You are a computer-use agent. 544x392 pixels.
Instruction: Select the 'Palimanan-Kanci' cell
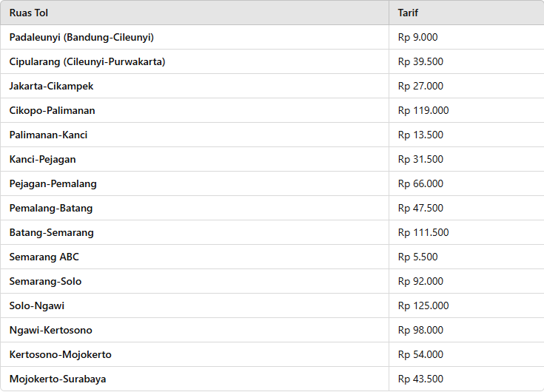(195, 135)
